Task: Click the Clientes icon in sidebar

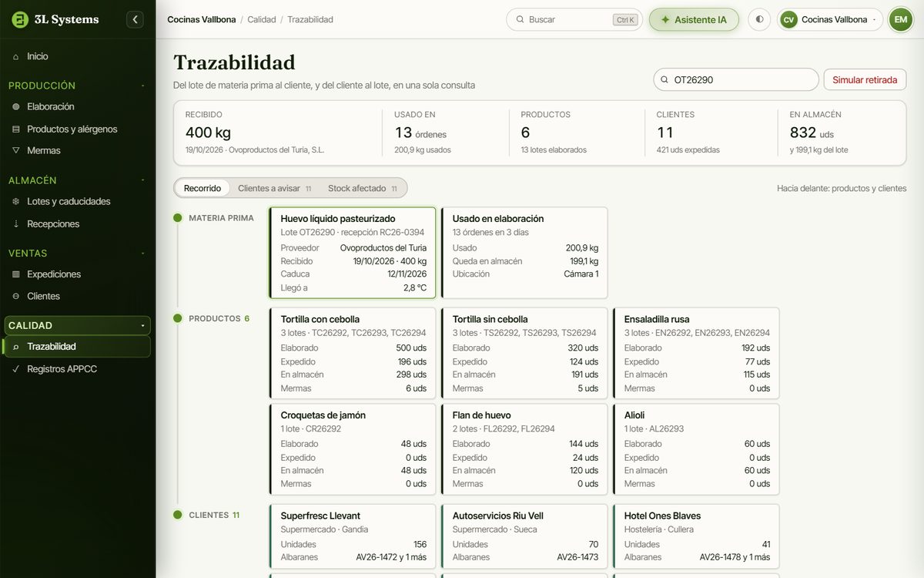Action: [x=16, y=296]
